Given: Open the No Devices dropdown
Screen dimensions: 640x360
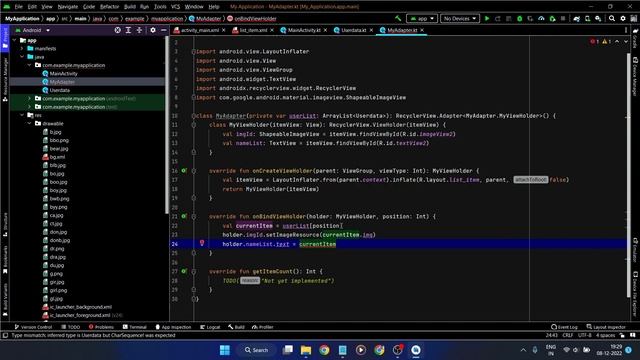Looking at the screenshot, I should (x=460, y=18).
